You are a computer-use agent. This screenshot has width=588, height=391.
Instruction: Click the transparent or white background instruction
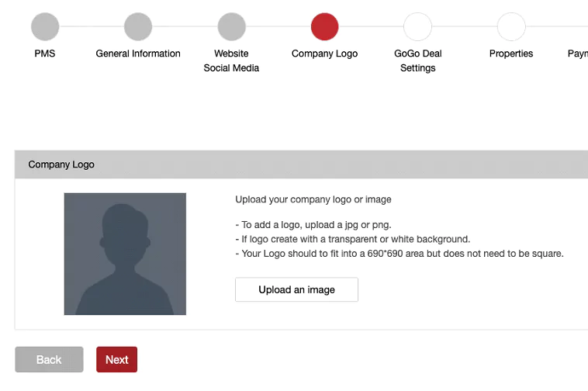352,239
